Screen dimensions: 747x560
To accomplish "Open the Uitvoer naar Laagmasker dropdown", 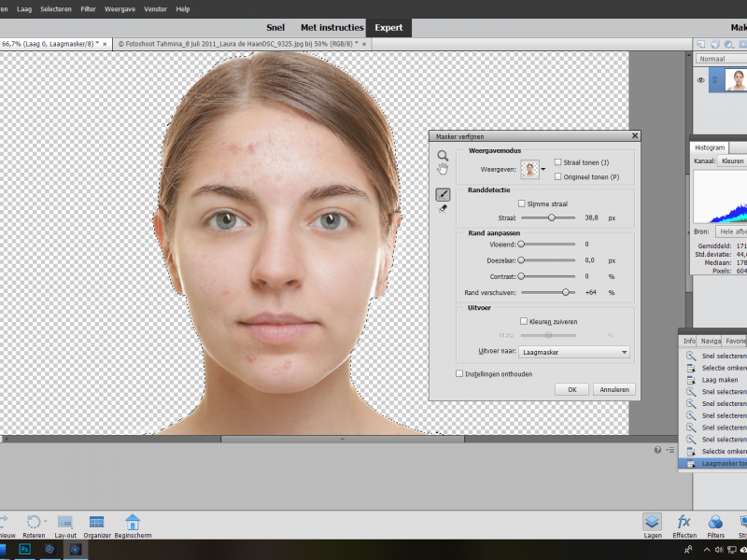I will pos(574,352).
